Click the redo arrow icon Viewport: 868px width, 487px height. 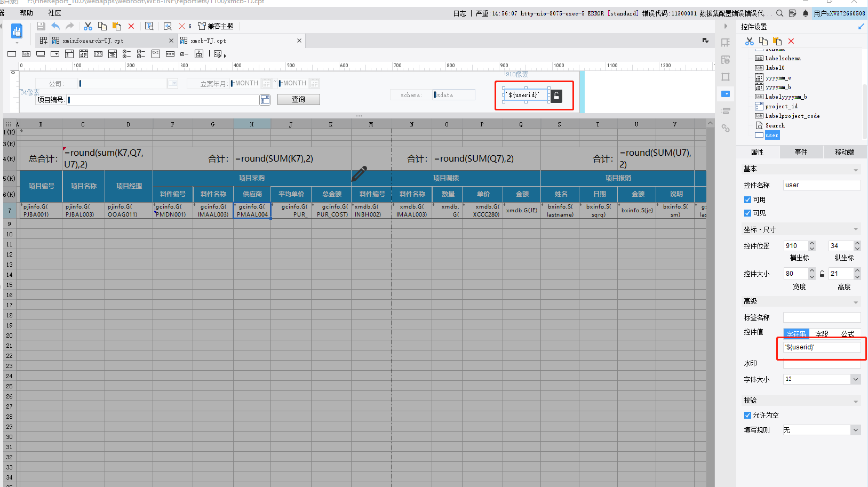pos(70,26)
